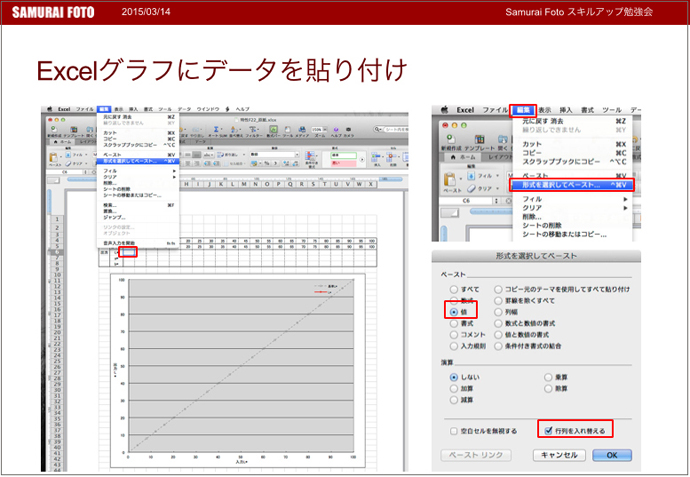Image resolution: width=690 pixels, height=477 pixels.
Task: Apply the 標準 cell style swatch
Action: (x=344, y=155)
